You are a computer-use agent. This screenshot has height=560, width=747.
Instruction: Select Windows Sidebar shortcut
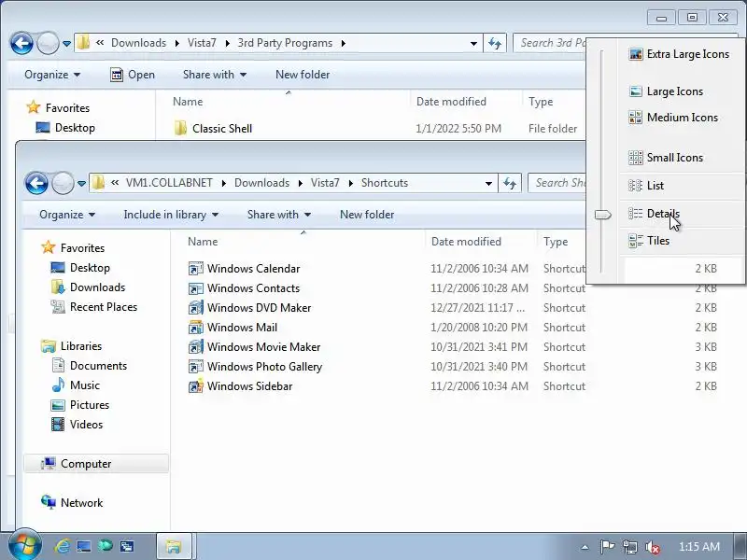[x=241, y=386]
